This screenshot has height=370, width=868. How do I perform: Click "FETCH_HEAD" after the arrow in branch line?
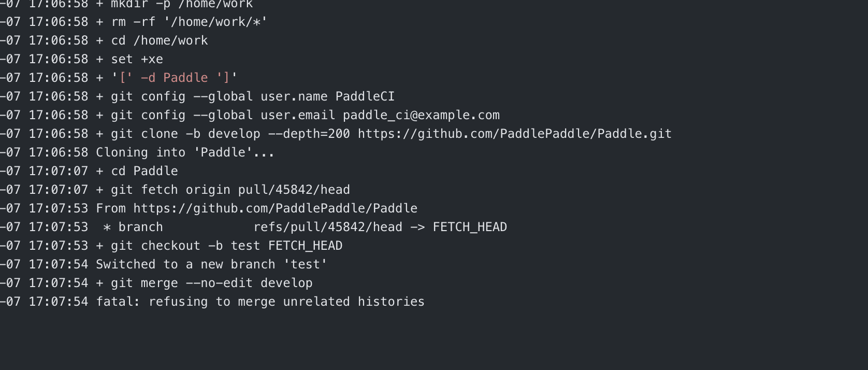[470, 227]
